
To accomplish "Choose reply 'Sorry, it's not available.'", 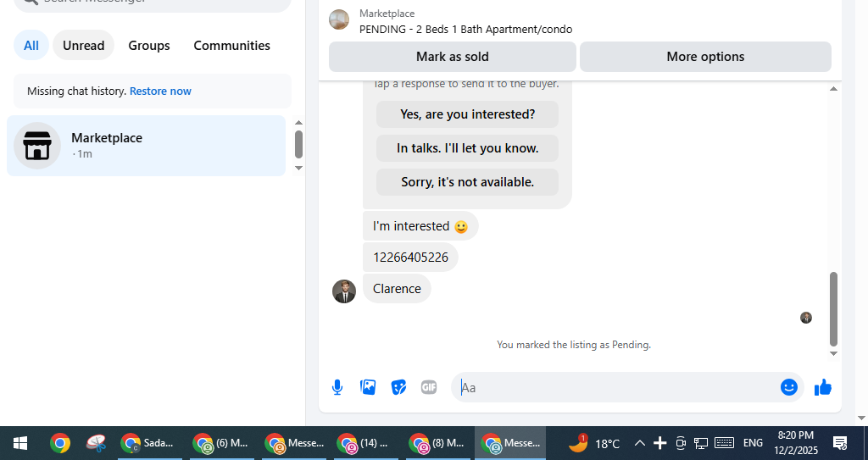I will 467,182.
